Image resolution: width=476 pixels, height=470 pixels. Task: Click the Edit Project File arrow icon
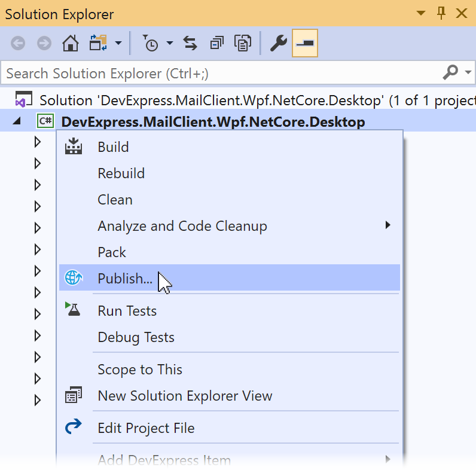(74, 426)
